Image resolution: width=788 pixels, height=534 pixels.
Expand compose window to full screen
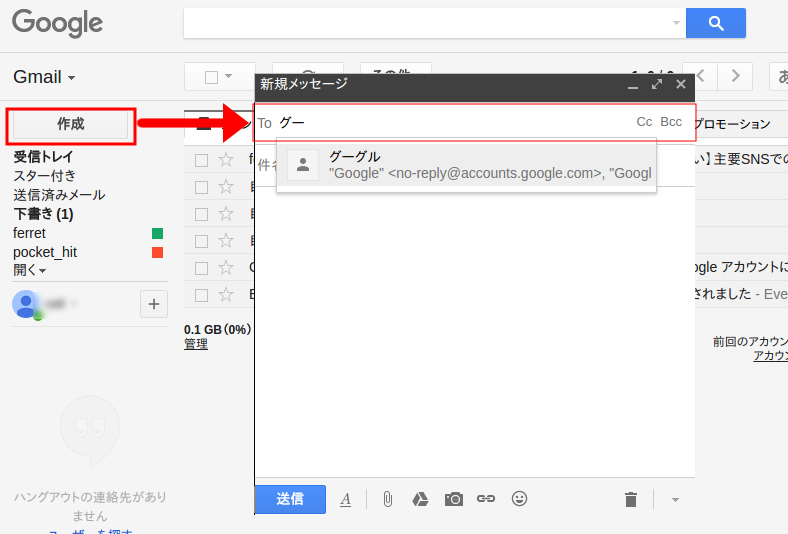(x=657, y=84)
